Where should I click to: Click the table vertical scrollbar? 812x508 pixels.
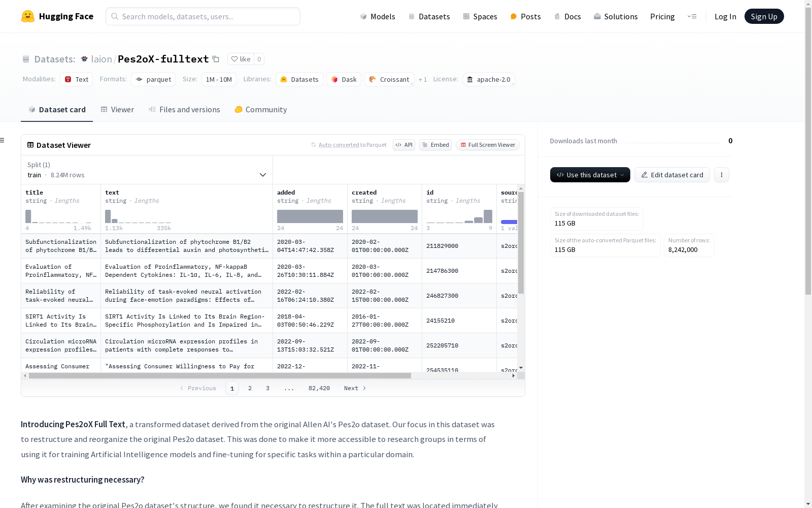click(521, 243)
